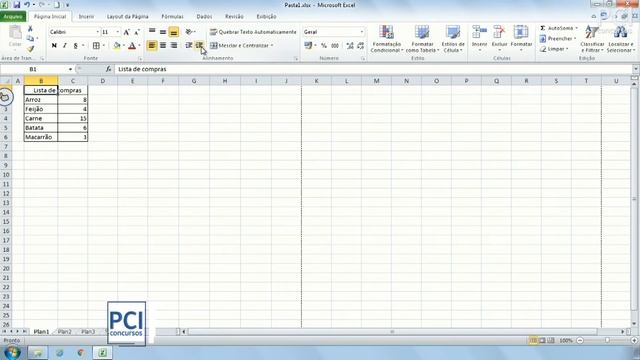The height and width of the screenshot is (360, 640).
Task: Click the increase indent icon
Action: click(199, 45)
